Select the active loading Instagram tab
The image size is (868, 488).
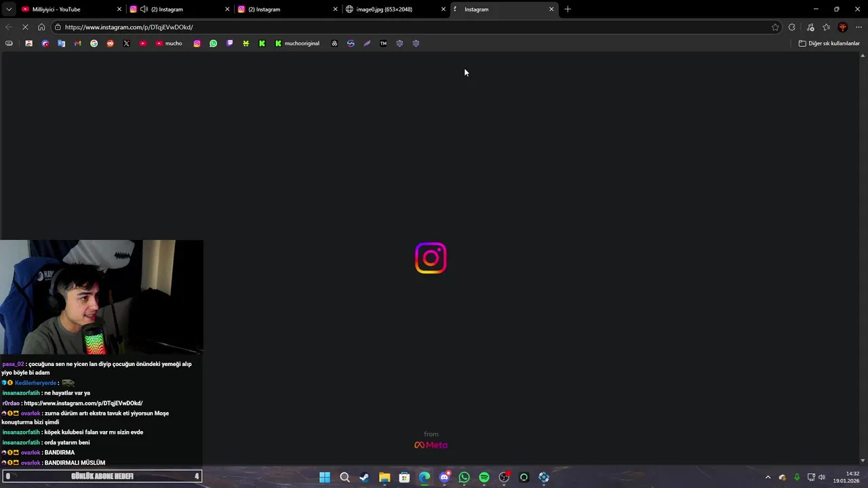tap(503, 9)
